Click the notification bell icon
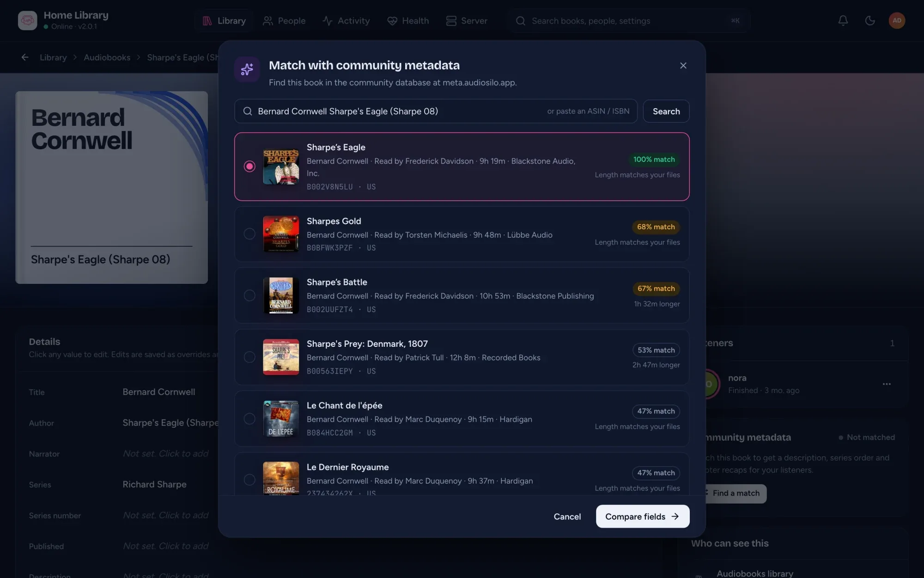The height and width of the screenshot is (578, 924). coord(843,20)
